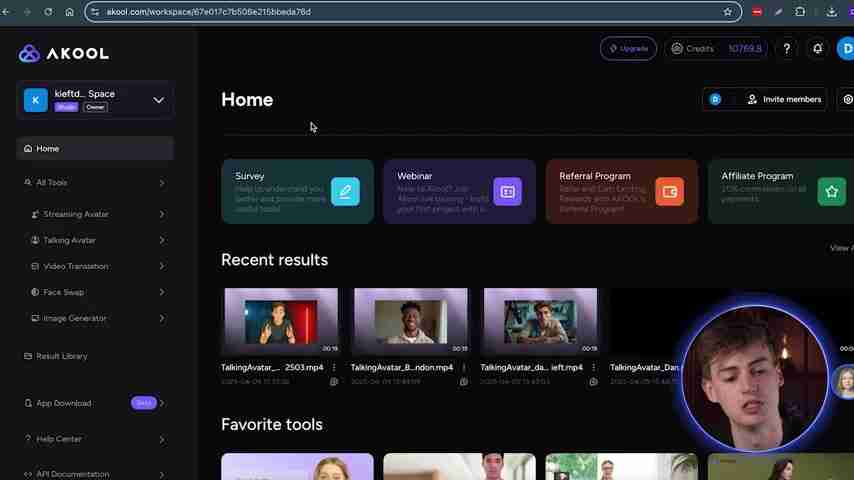Image resolution: width=854 pixels, height=480 pixels.
Task: Expand Video Translation chevron
Action: pyautogui.click(x=162, y=266)
